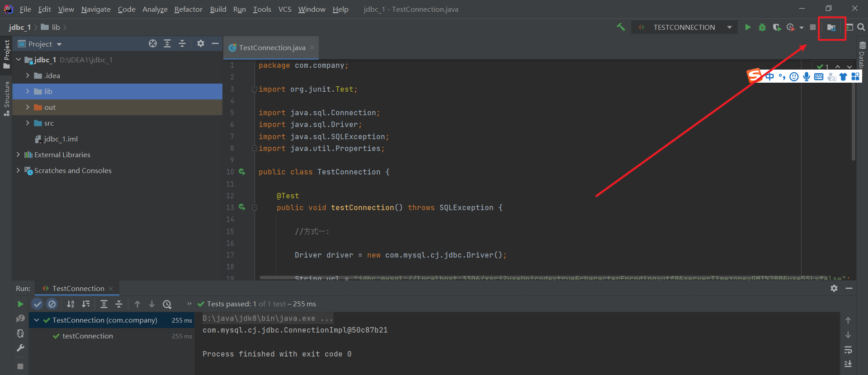868x375 pixels.
Task: Sort tests alphabetically in Run toolbar
Action: tap(71, 304)
